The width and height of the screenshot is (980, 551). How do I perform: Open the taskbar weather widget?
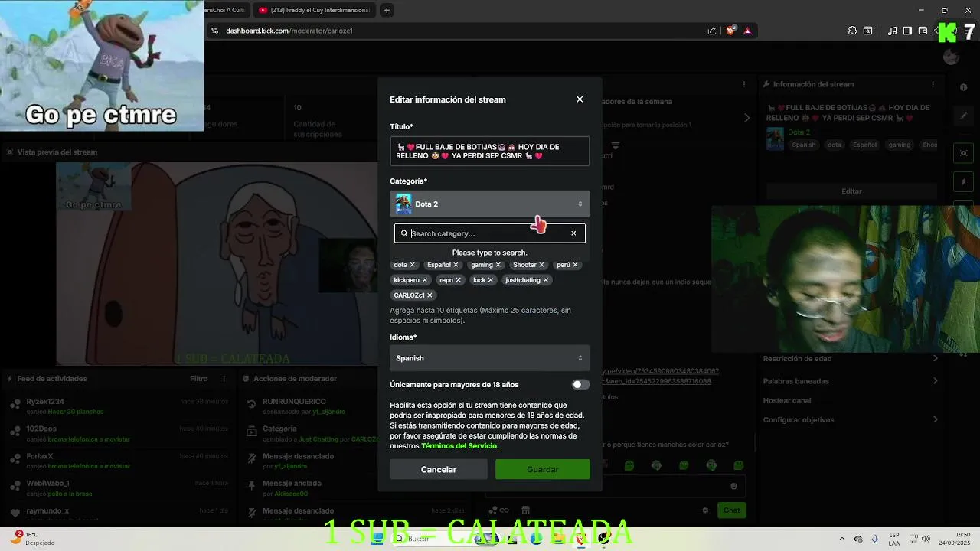point(34,538)
